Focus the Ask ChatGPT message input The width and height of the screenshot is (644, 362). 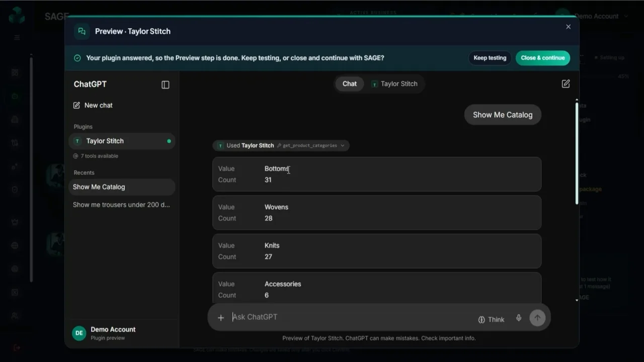click(352, 317)
